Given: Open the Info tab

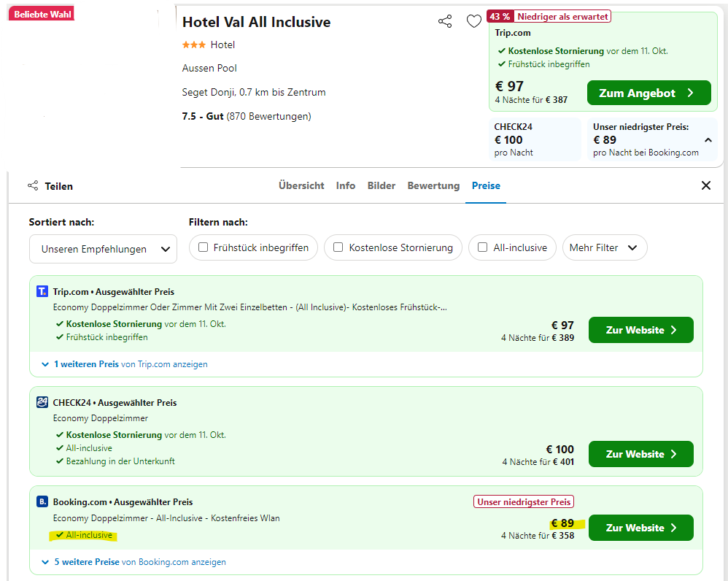Looking at the screenshot, I should pos(346,186).
